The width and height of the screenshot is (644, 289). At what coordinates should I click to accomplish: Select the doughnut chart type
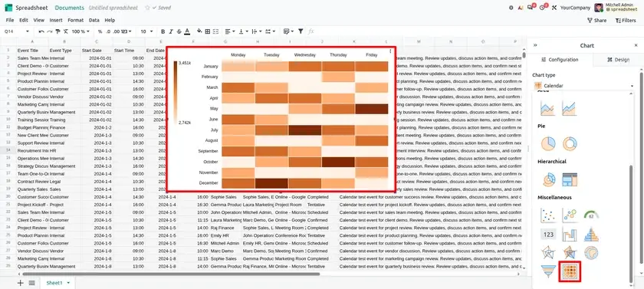pos(570,143)
